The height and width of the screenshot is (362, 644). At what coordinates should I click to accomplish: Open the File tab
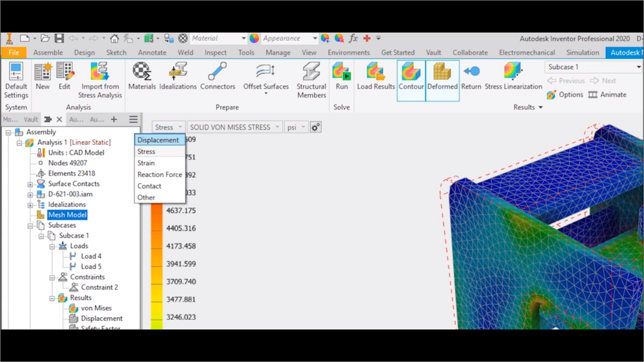pos(14,52)
